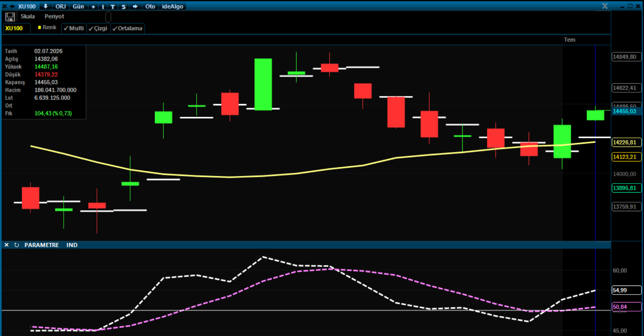Click the right arrow toolbar icon
644x336 pixels.
click(135, 7)
